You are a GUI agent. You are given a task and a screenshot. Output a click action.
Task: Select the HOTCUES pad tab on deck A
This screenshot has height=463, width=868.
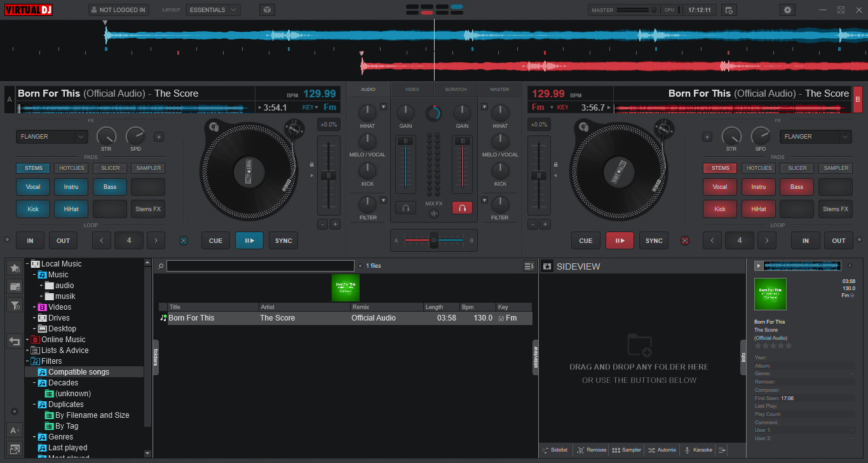coord(71,168)
